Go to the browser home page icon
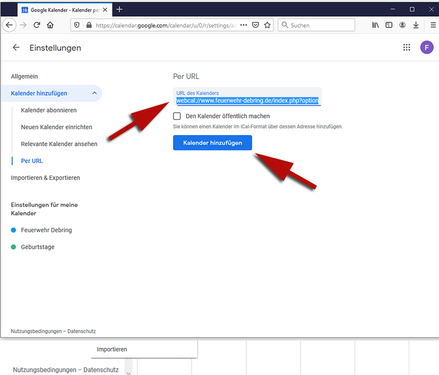Viewport: 439px width, 375px height. [50, 25]
